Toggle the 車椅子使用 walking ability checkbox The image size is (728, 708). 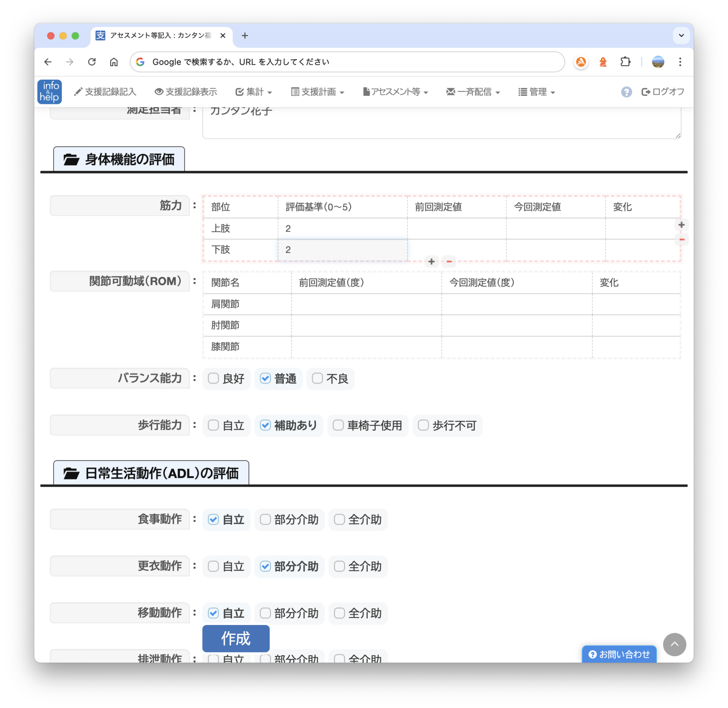(x=338, y=425)
